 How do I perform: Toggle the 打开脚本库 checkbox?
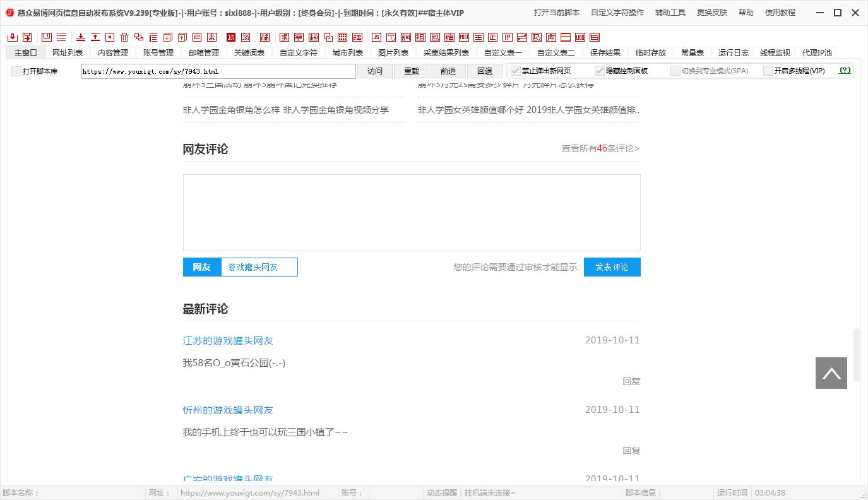[16, 71]
